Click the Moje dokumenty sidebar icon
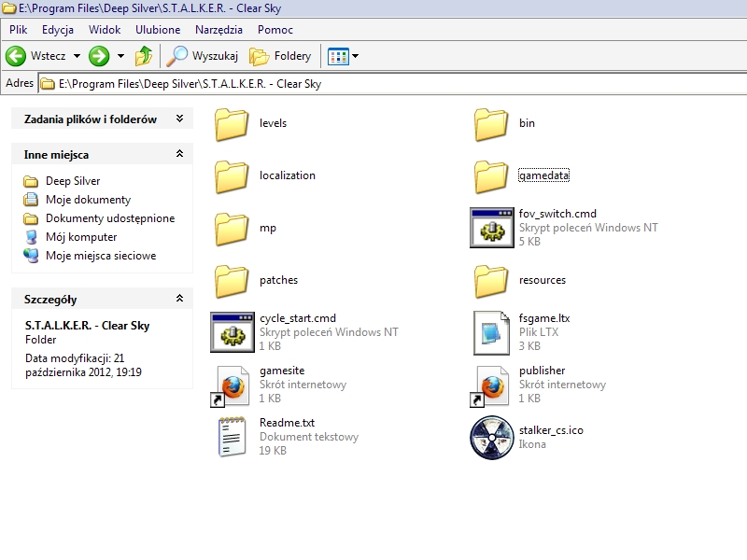 [31, 200]
